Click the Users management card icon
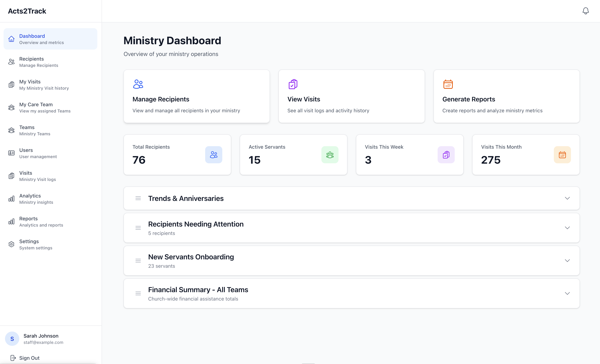Image resolution: width=600 pixels, height=364 pixels. [x=11, y=153]
